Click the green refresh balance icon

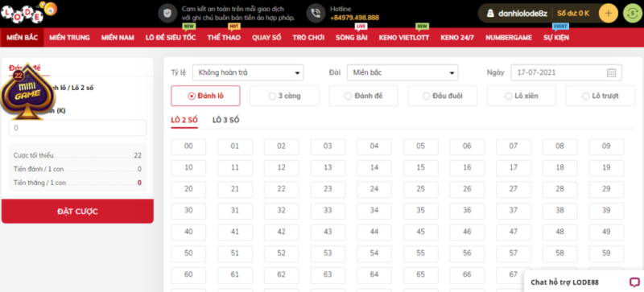coord(632,13)
